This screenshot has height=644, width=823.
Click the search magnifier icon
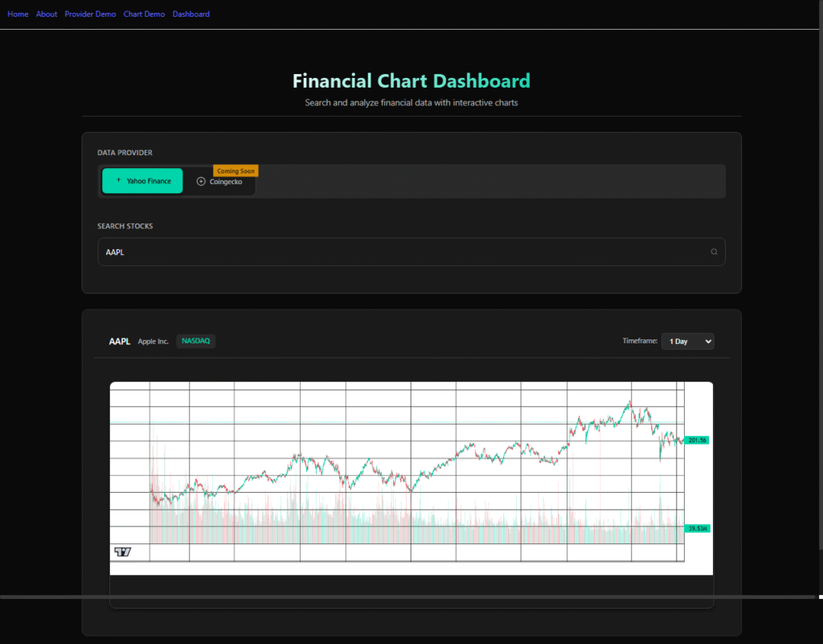pyautogui.click(x=713, y=252)
